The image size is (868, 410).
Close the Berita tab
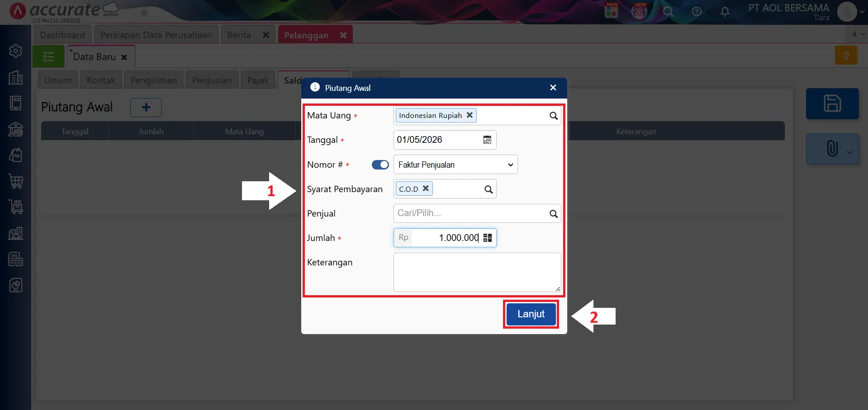pos(266,35)
